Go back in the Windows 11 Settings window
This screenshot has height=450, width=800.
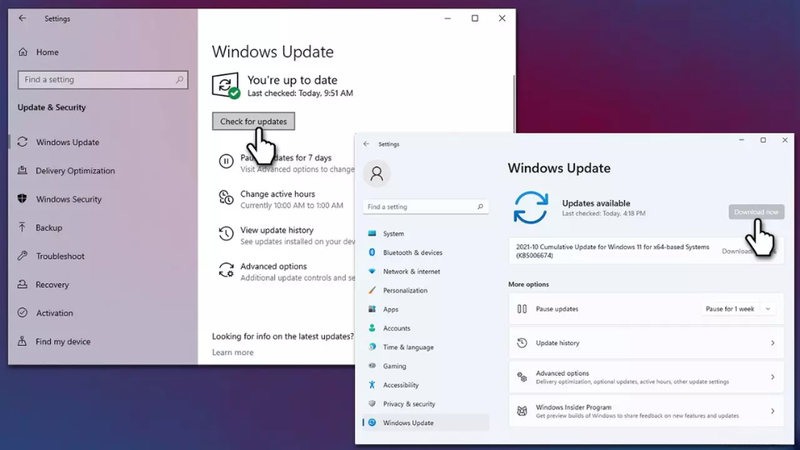pos(366,144)
